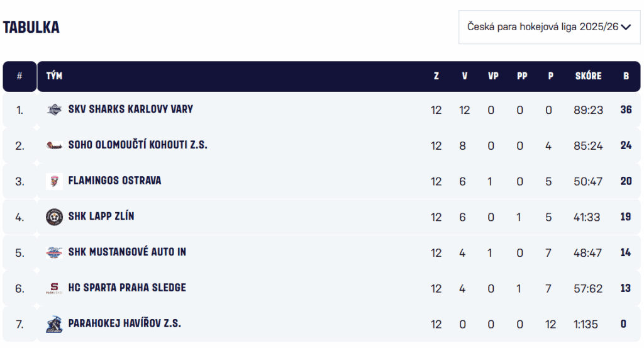This screenshot has height=348, width=644.
Task: Click the Tým column header
Action: click(54, 76)
